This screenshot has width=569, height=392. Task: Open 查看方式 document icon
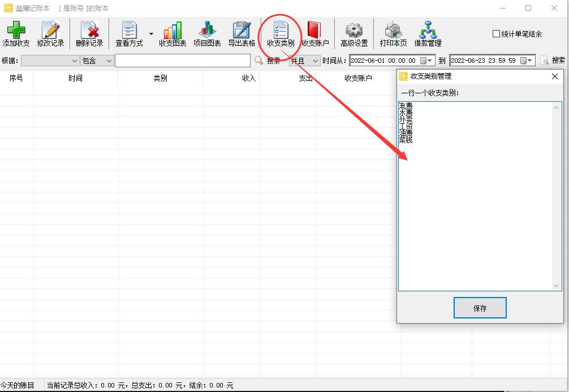(x=129, y=30)
